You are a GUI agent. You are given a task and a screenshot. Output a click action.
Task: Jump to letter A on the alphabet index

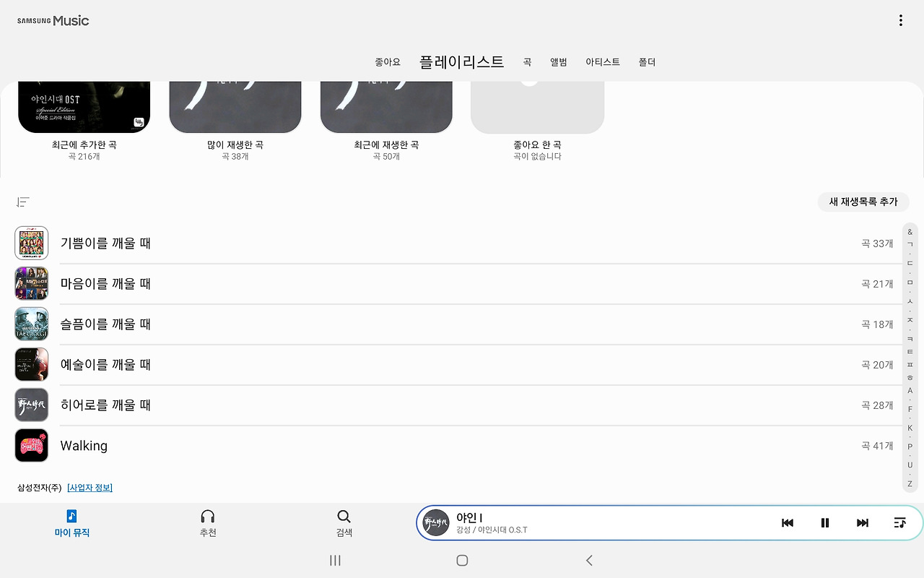910,390
